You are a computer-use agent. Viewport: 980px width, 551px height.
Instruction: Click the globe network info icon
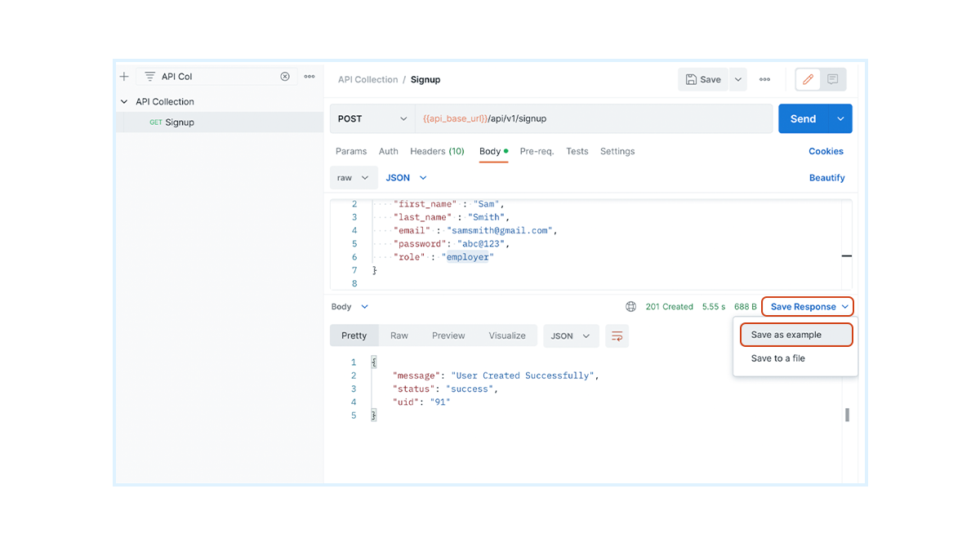[630, 306]
